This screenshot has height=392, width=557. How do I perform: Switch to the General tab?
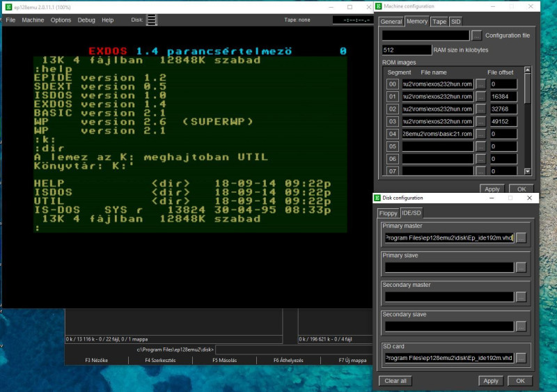391,22
